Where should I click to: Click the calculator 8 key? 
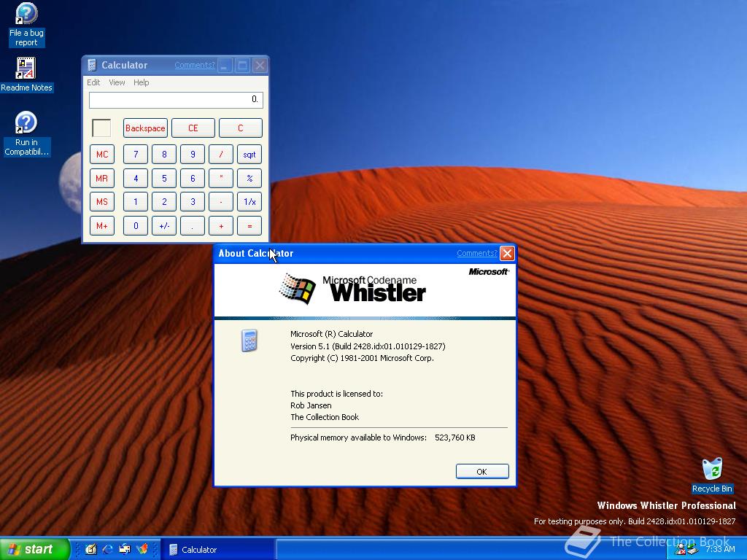point(164,155)
